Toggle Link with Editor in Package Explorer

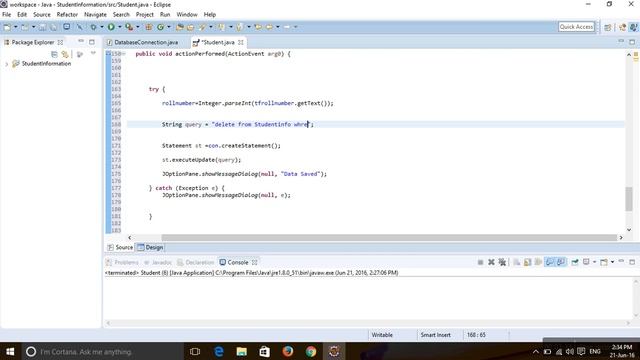click(x=65, y=54)
